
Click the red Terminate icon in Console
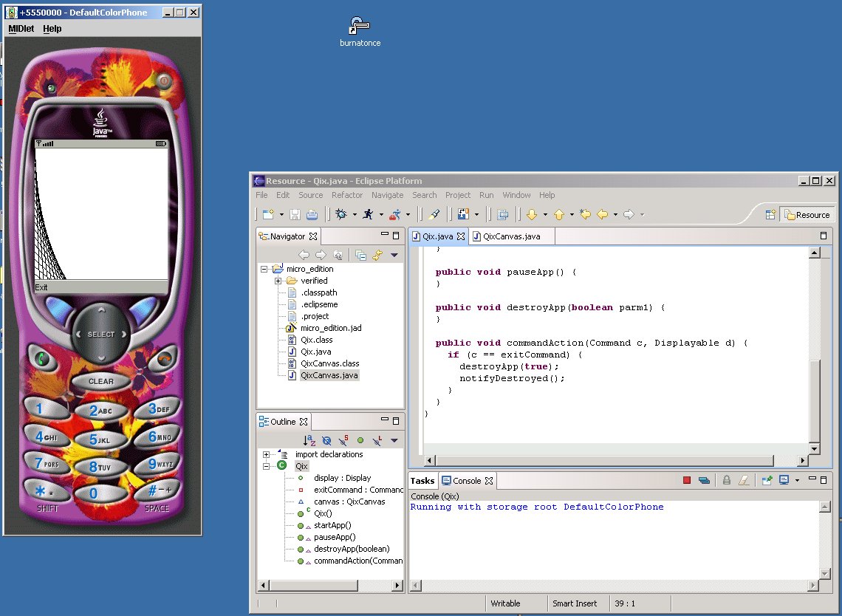tap(686, 480)
